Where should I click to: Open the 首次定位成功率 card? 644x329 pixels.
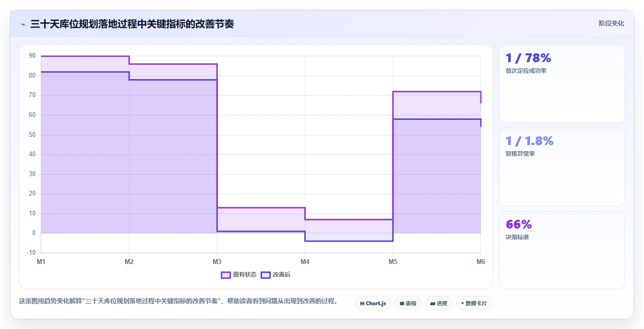561,83
